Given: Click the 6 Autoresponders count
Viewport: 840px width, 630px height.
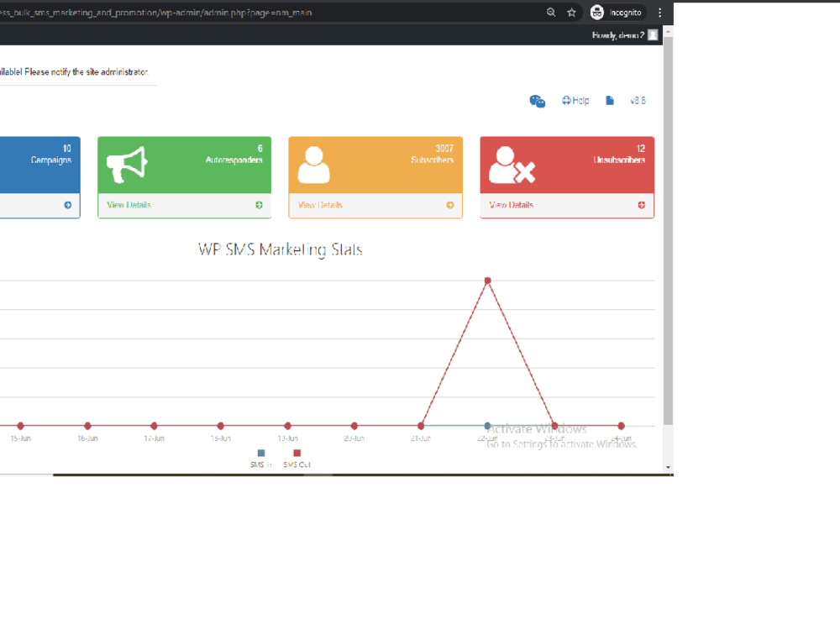Looking at the screenshot, I should (260, 149).
